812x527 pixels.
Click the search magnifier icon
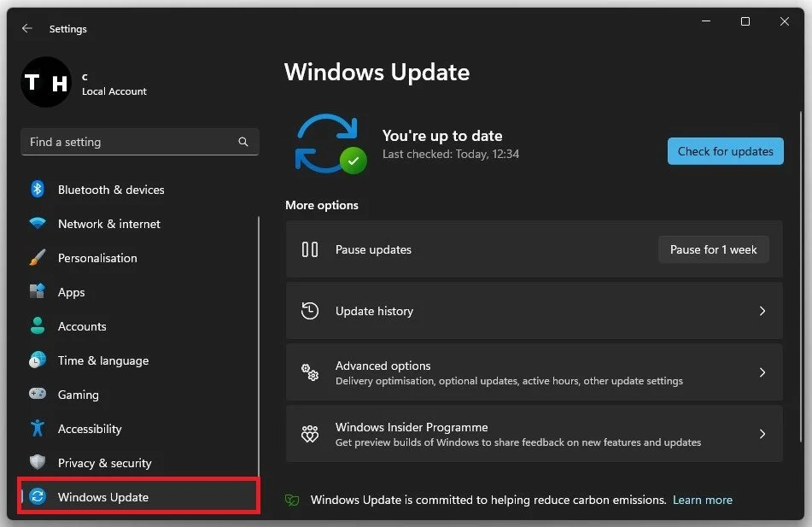click(x=242, y=142)
